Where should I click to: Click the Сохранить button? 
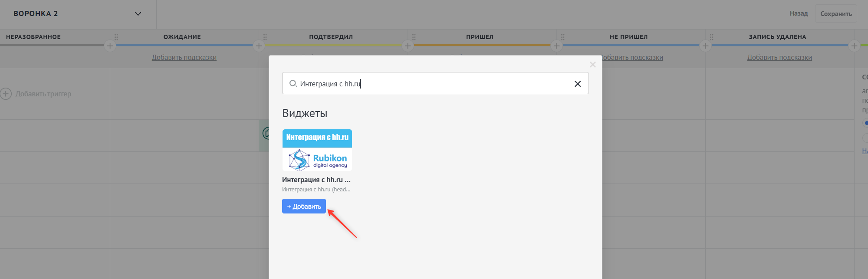836,14
